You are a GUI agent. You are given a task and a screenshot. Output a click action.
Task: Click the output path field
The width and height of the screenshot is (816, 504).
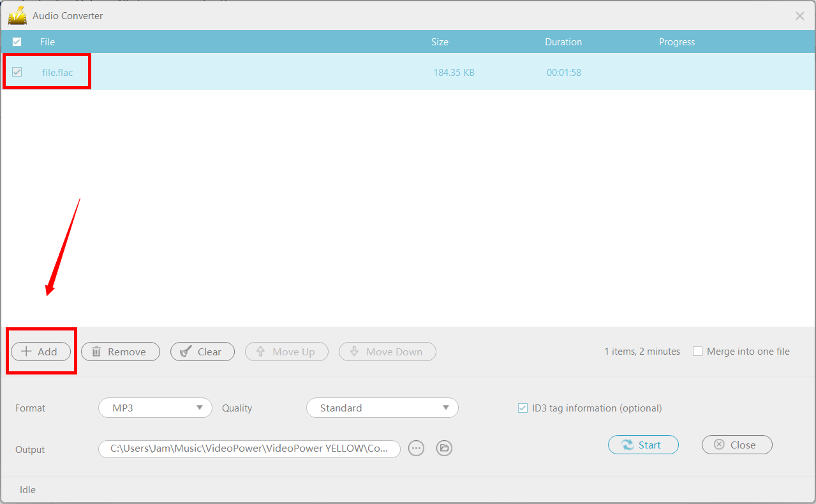(249, 448)
